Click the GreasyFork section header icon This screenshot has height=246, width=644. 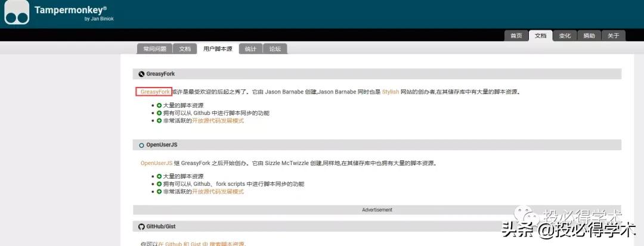142,74
